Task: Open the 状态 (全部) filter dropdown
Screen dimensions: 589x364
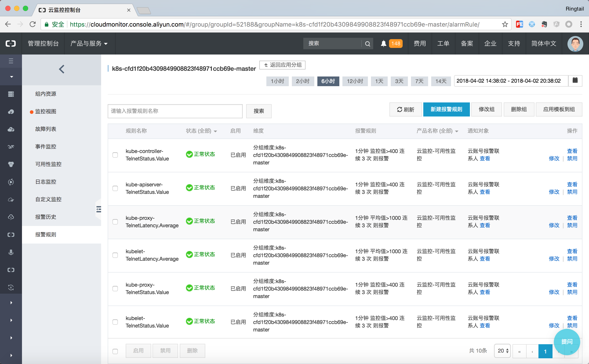Action: click(202, 131)
